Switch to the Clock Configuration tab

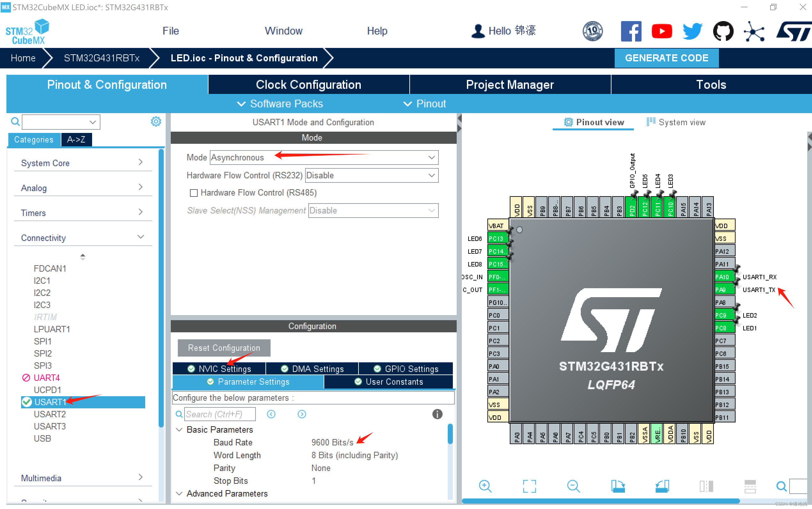(309, 84)
